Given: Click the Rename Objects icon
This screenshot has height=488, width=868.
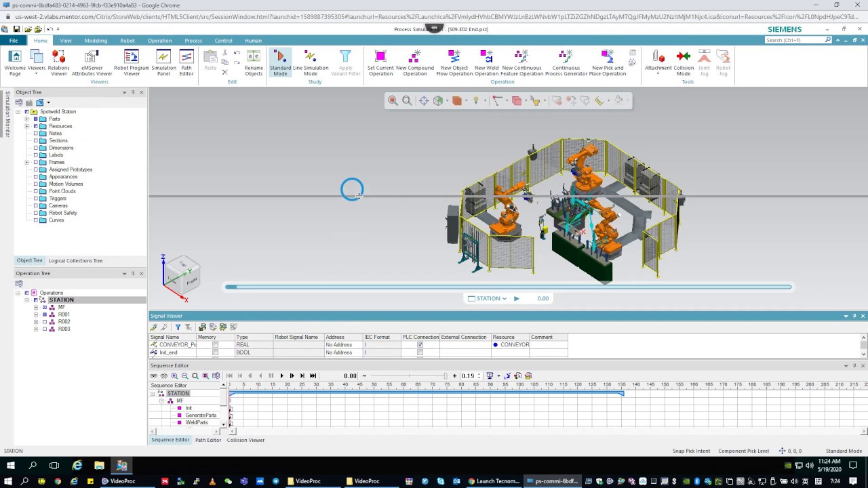Looking at the screenshot, I should point(254,63).
